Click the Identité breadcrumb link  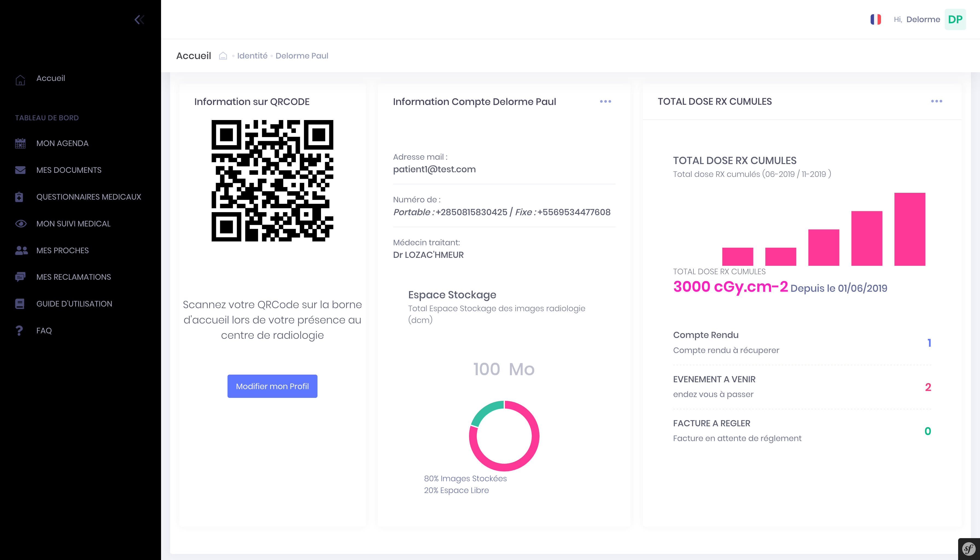pos(252,56)
